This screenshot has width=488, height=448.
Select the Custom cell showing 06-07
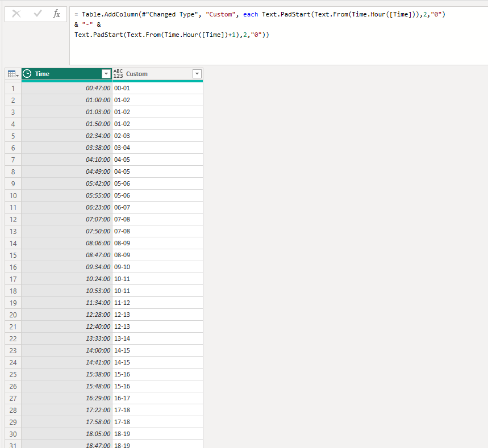click(157, 207)
